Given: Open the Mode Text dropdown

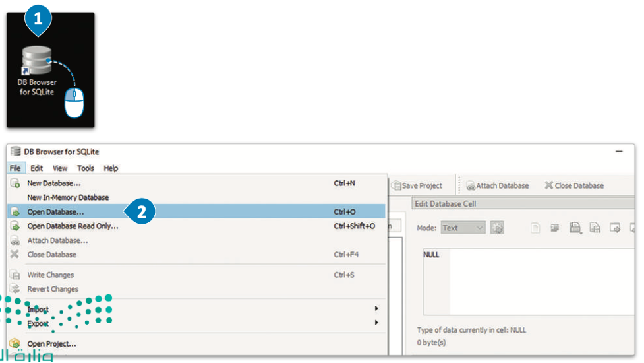Looking at the screenshot, I should click(463, 228).
